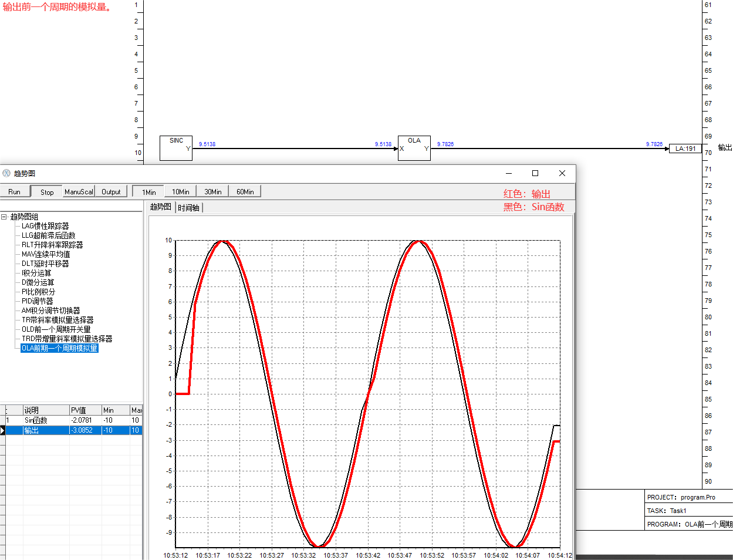The height and width of the screenshot is (560, 733).
Task: Switch to the 时间轴 tab
Action: pyautogui.click(x=188, y=208)
